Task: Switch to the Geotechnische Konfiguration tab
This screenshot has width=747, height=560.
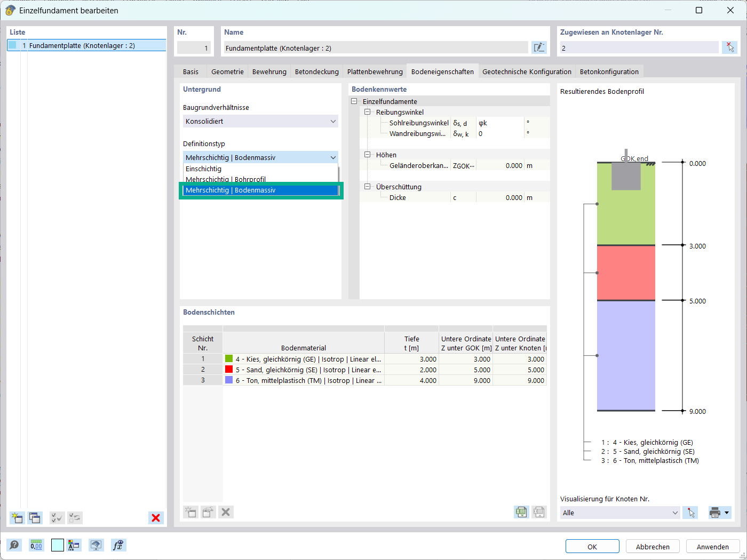Action: (527, 71)
